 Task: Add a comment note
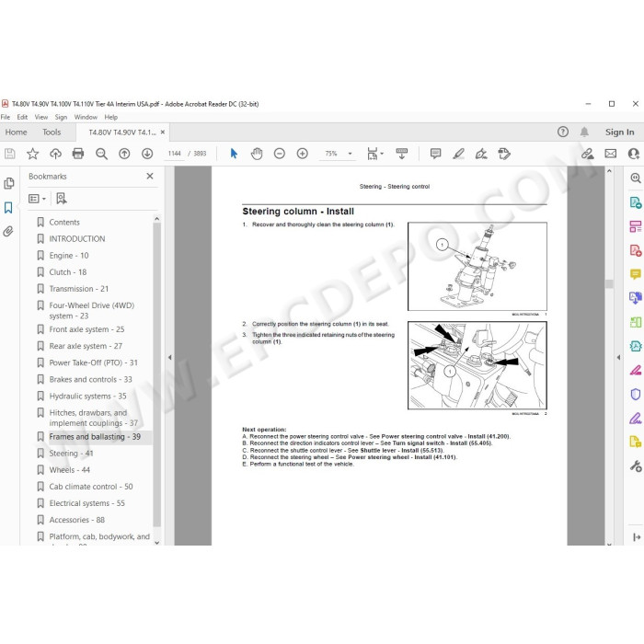[435, 154]
